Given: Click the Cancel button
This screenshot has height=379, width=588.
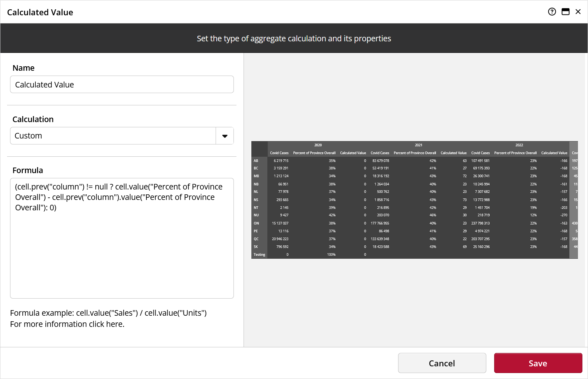Looking at the screenshot, I should (442, 363).
